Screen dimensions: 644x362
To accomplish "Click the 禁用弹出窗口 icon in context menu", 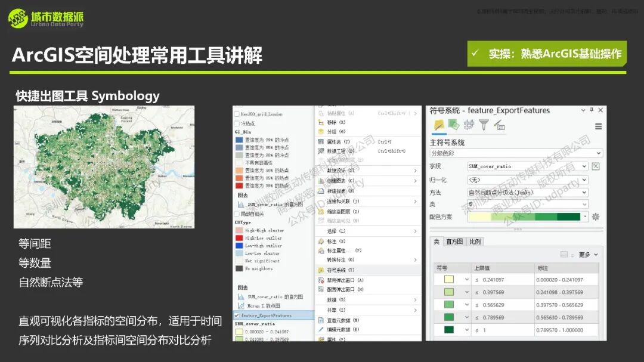I will [321, 280].
